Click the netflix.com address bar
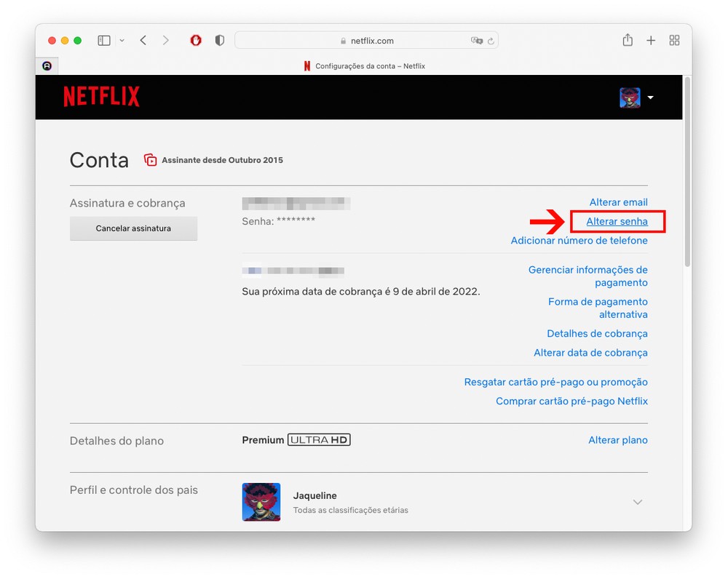The image size is (728, 579). [366, 41]
